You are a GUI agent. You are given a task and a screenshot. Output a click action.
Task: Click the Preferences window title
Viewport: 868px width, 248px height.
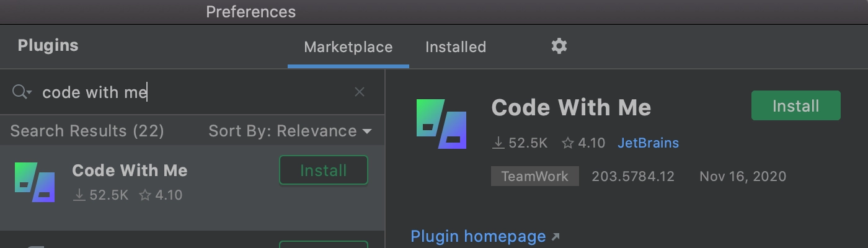[251, 12]
